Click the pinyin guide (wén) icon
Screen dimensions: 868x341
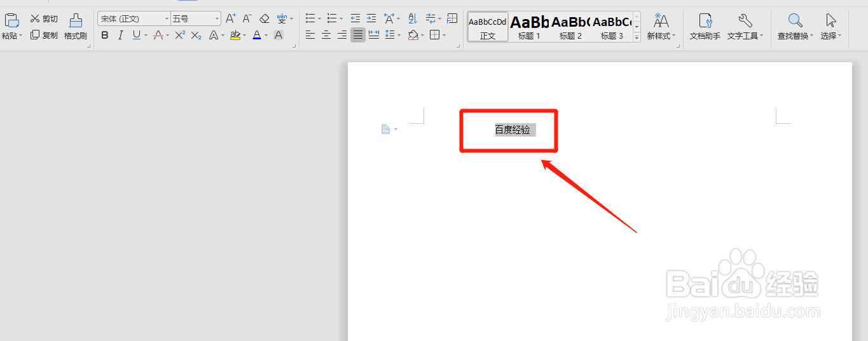click(282, 18)
